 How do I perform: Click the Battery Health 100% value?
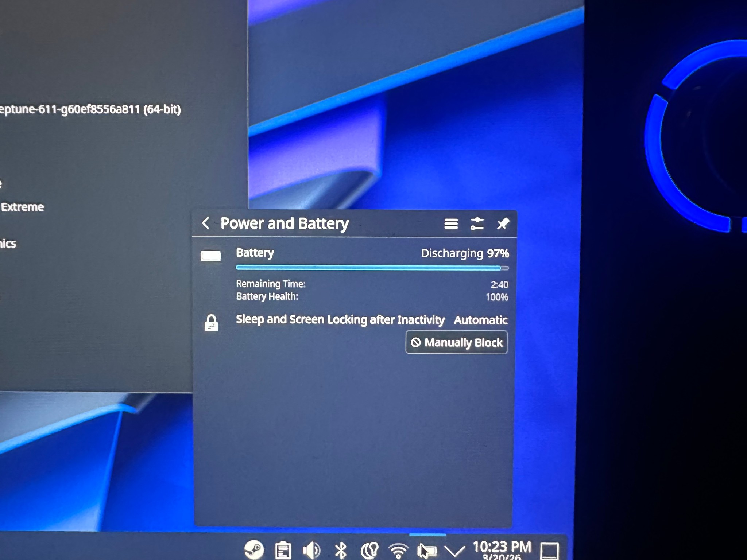(x=497, y=297)
